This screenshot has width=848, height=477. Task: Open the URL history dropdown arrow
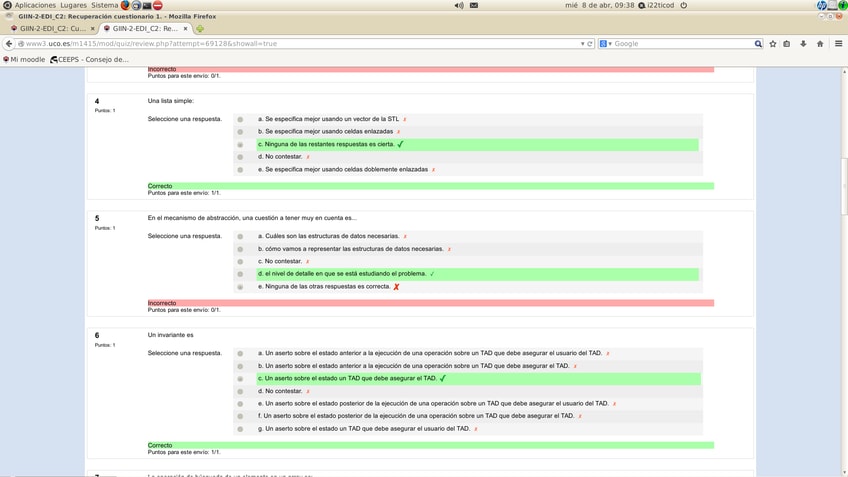[582, 44]
